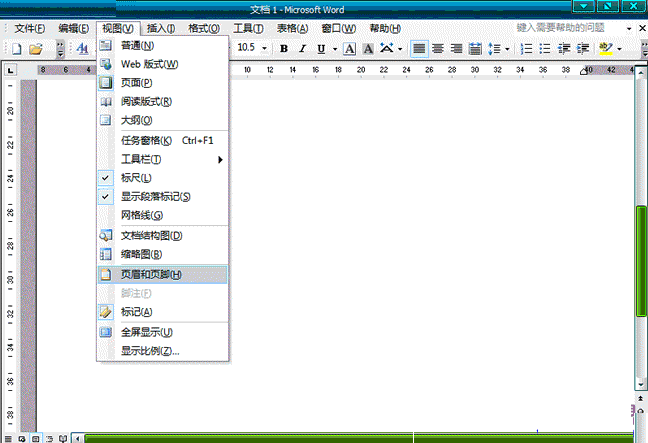The width and height of the screenshot is (648, 443).
Task: Open 标记(A) markup option
Action: [163, 312]
